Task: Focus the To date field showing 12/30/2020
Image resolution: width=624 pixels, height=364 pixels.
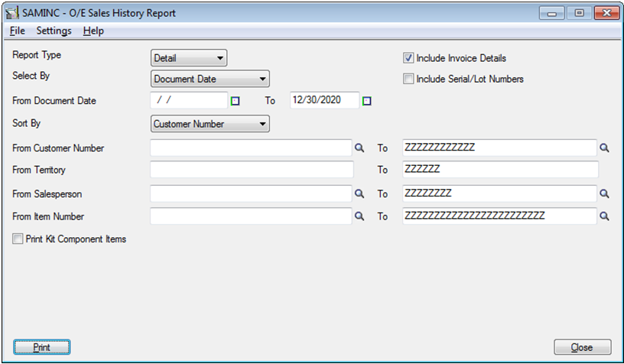Action: click(324, 100)
